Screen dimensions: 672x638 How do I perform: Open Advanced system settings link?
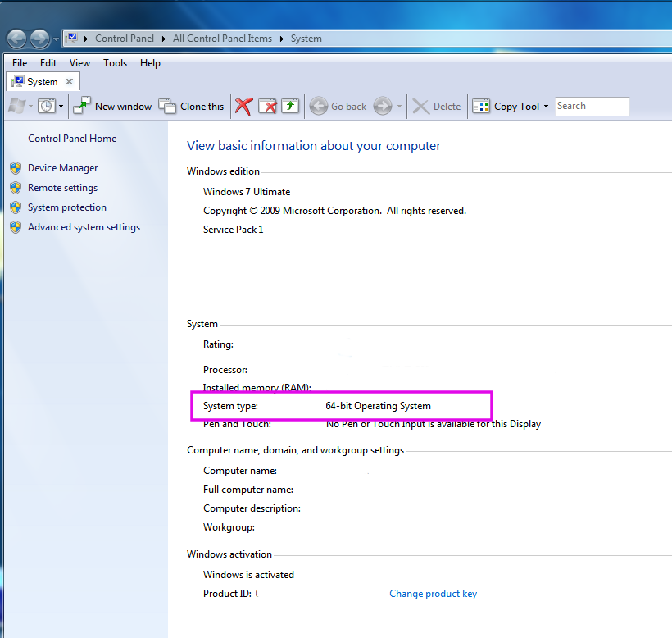click(84, 227)
